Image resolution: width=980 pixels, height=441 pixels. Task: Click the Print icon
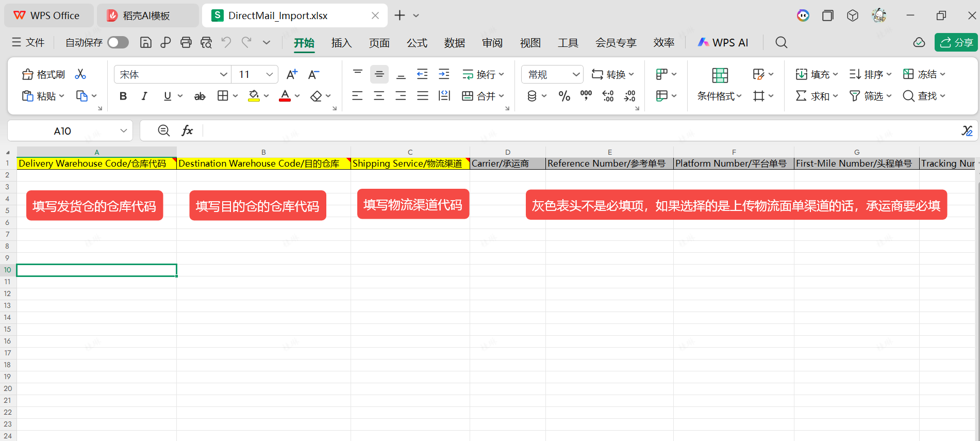(x=186, y=42)
